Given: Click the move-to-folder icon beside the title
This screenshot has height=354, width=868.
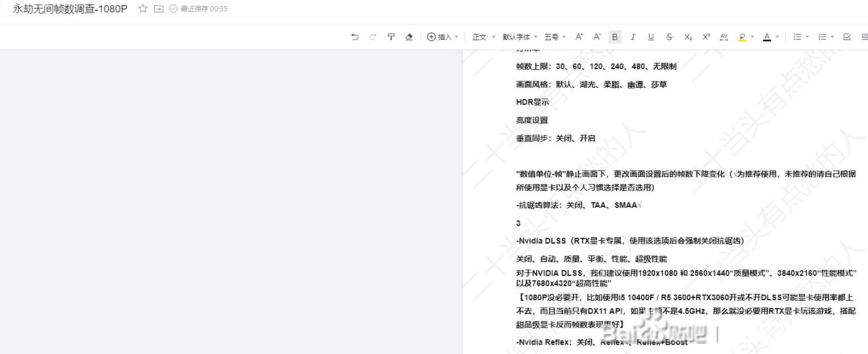Looking at the screenshot, I should tap(159, 9).
